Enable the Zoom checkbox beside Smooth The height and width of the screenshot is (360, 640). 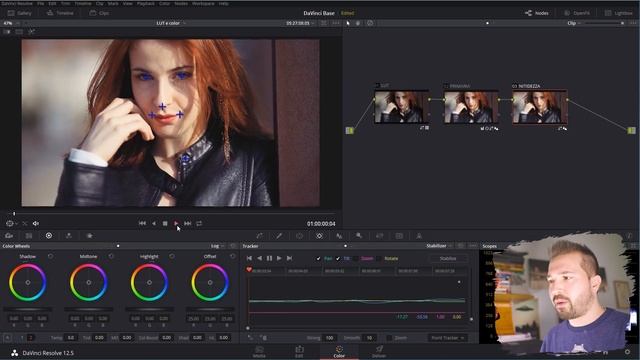click(389, 338)
